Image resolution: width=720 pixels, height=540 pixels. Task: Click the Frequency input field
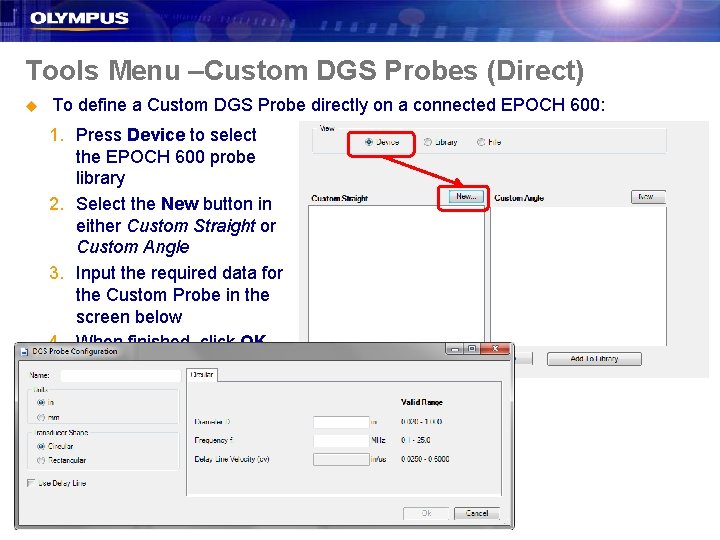click(341, 440)
